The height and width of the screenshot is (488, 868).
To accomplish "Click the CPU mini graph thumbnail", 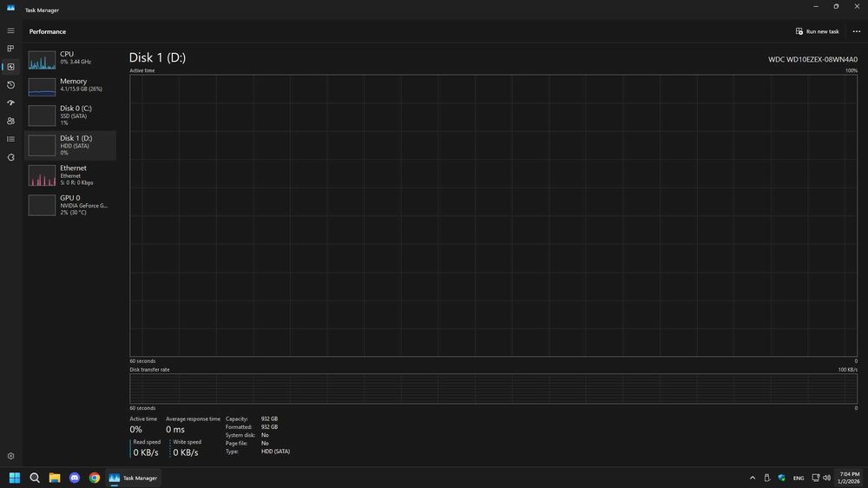I will 42,60.
